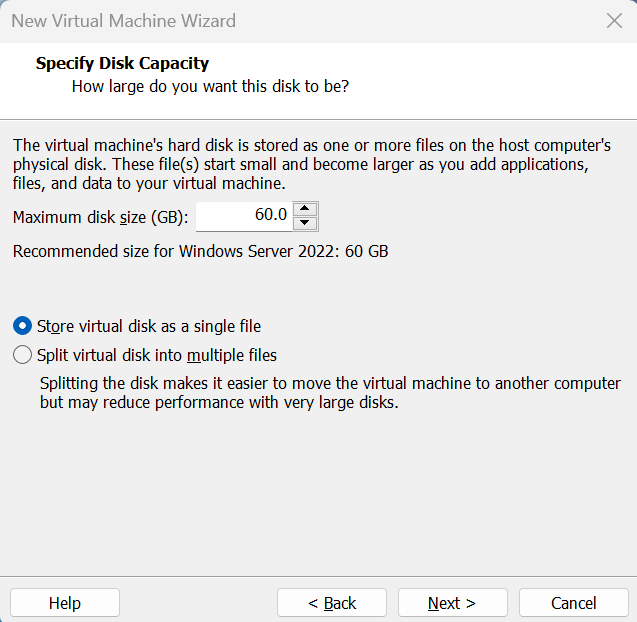Open Help for this wizard page
Viewport: 637px width, 622px height.
click(x=65, y=603)
